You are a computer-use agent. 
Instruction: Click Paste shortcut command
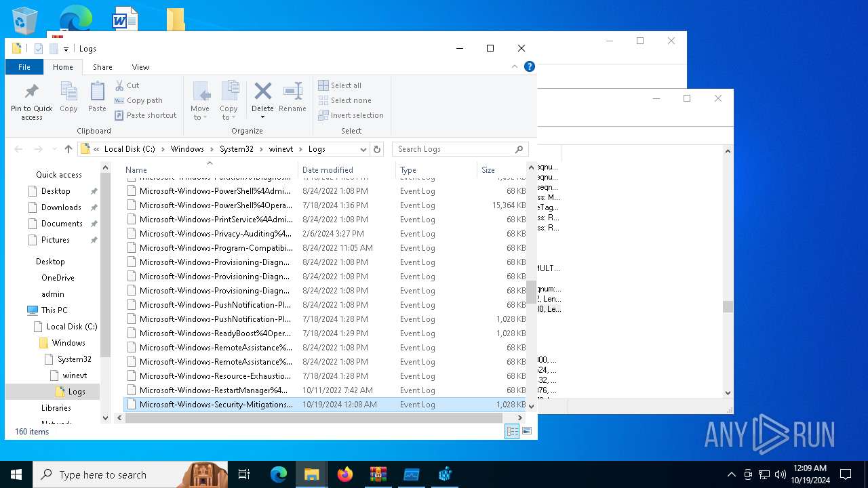[x=145, y=115]
